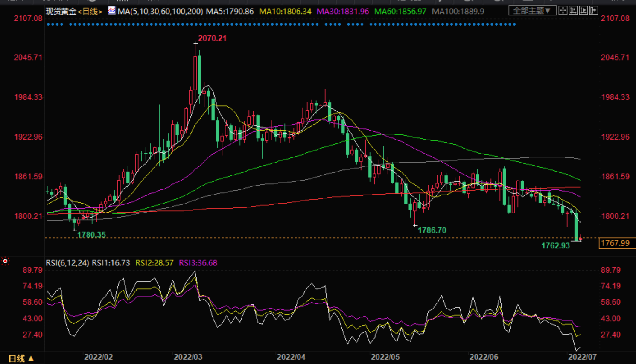636x364 pixels.
Task: Click the RSI(6,12,24) indicator label
Action: click(x=67, y=263)
